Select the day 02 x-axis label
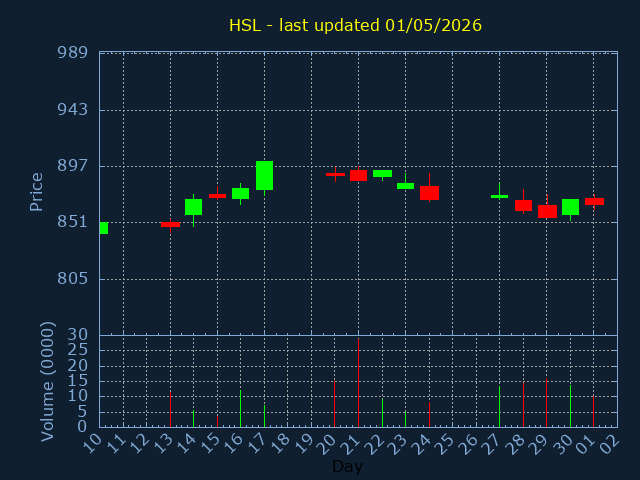The height and width of the screenshot is (480, 640). (x=611, y=443)
